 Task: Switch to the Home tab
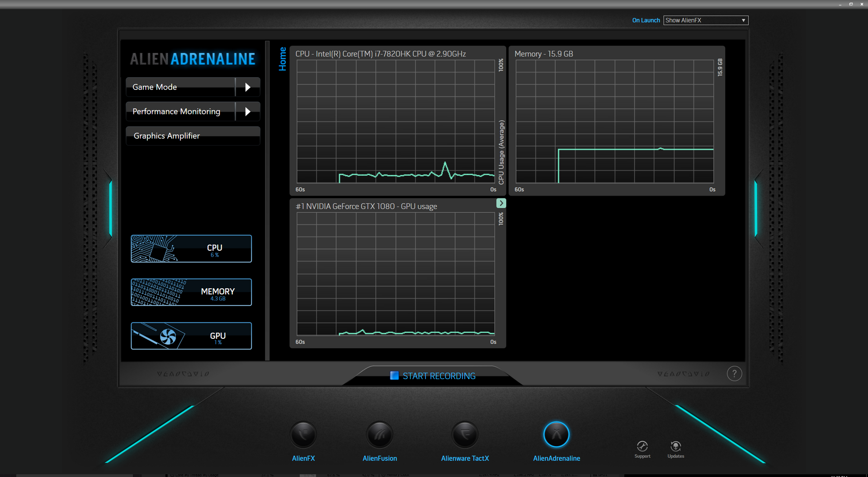pos(283,59)
